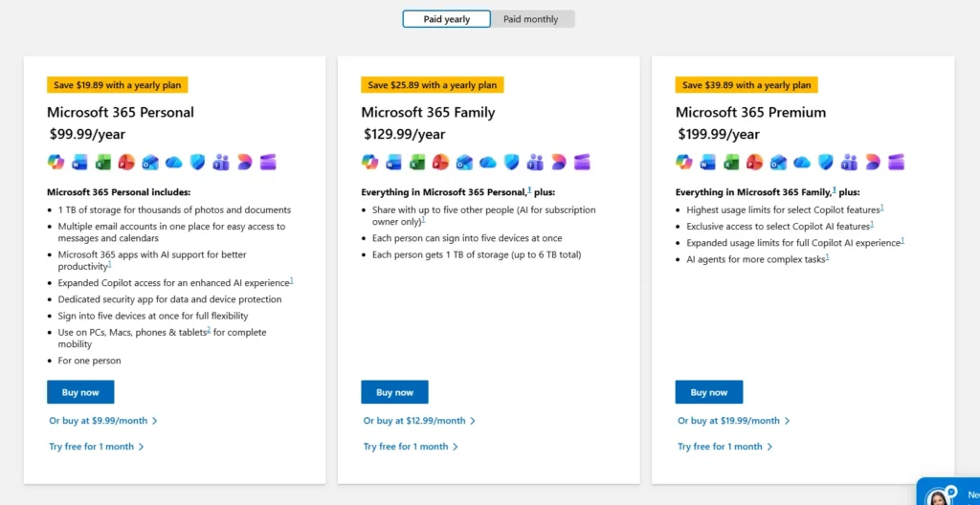Click the OneDrive cloud icon in Premium plan
The image size is (980, 505).
(x=802, y=163)
